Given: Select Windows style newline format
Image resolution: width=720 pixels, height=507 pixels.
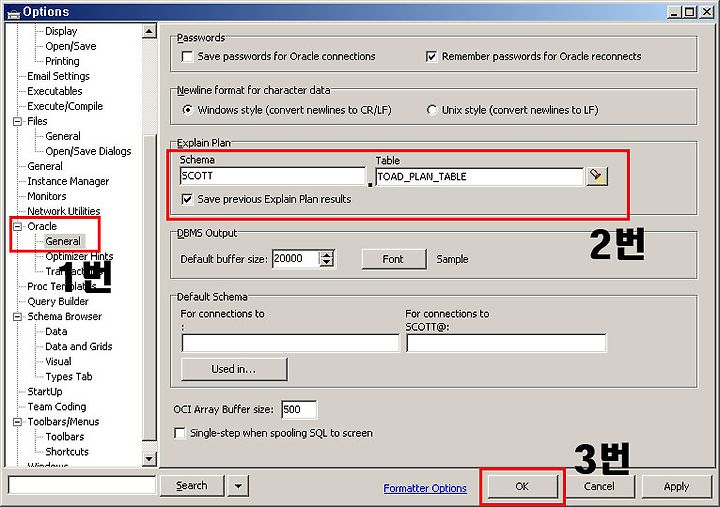Looking at the screenshot, I should tap(187, 110).
